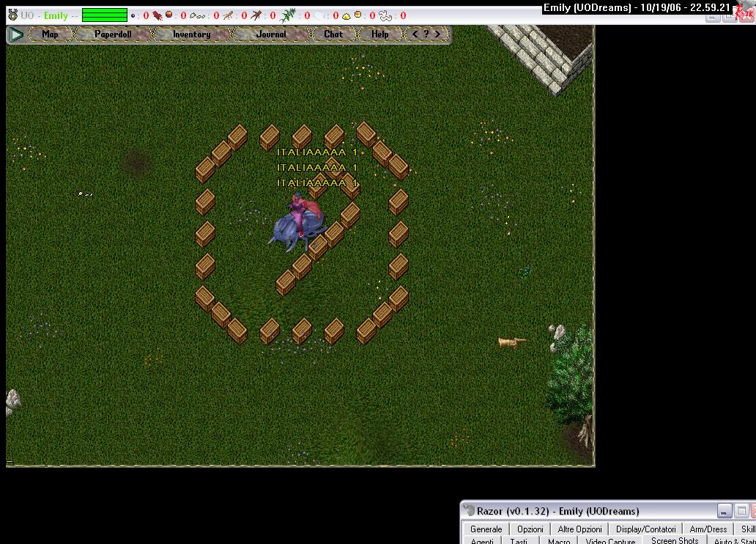Image resolution: width=756 pixels, height=544 pixels.
Task: Click the black pearl reagent counter icon
Action: (133, 15)
